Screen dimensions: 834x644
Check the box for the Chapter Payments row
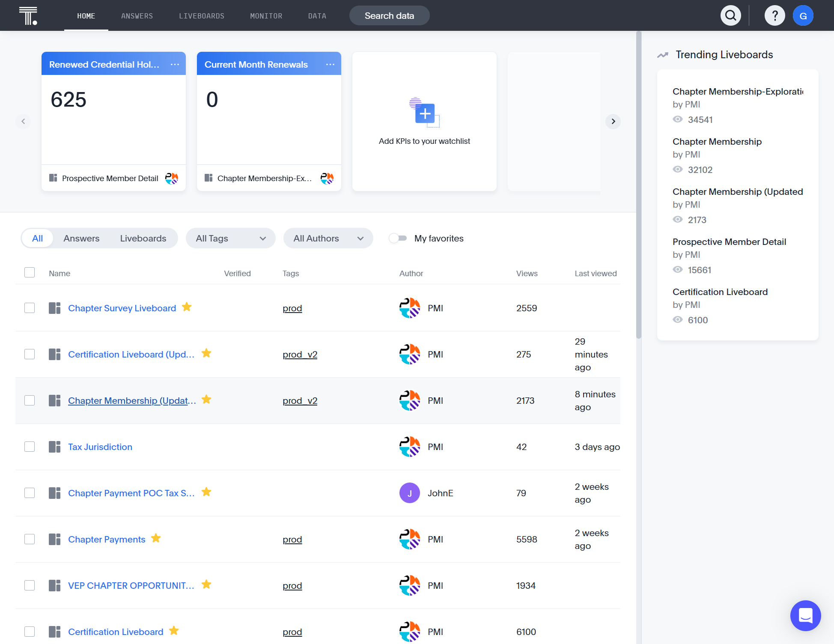(x=30, y=539)
